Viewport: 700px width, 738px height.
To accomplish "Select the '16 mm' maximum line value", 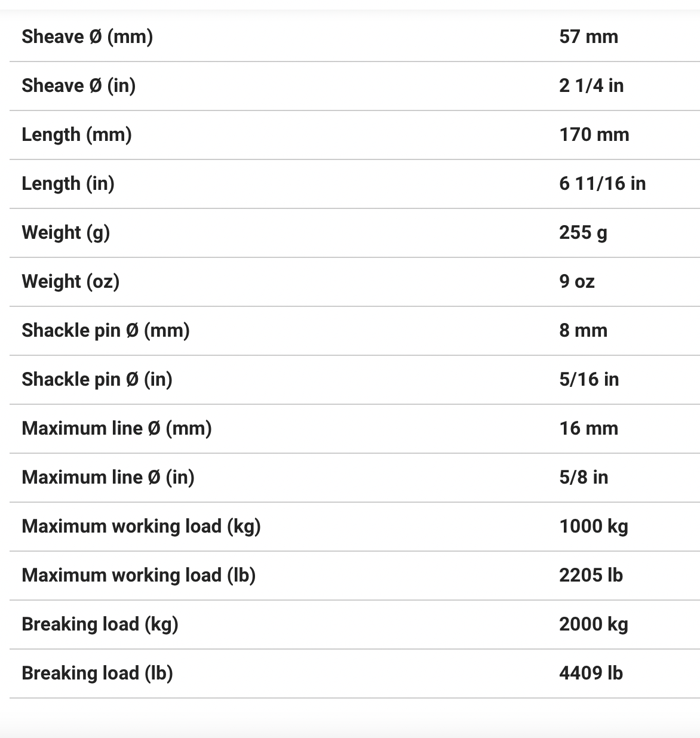I will click(588, 429).
